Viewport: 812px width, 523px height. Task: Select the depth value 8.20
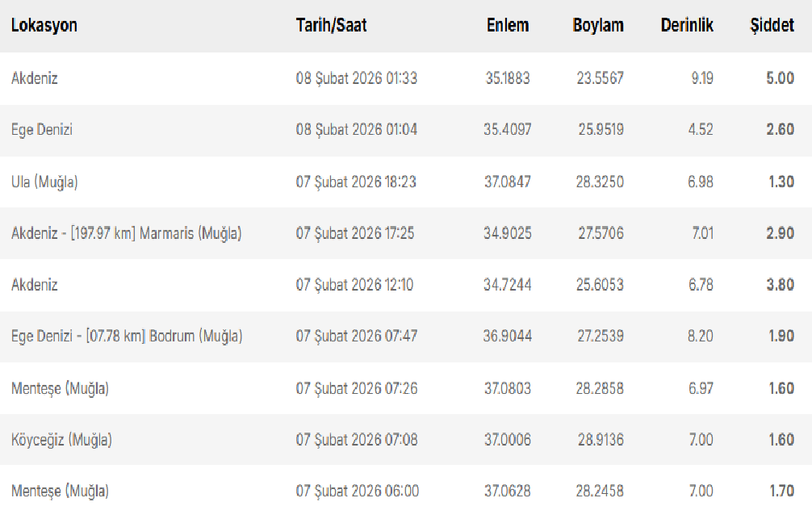pos(700,336)
